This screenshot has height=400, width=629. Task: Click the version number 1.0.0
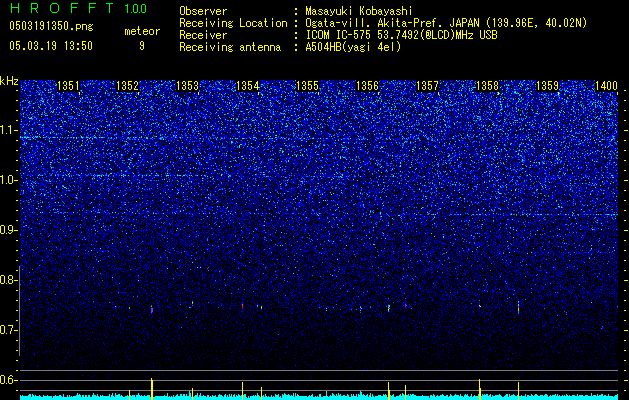click(136, 8)
